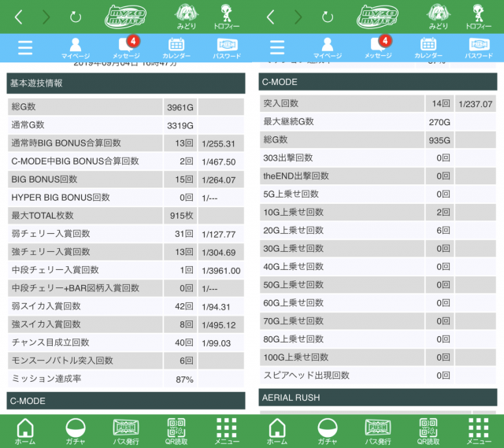Tap the back arrow in the left screen
Viewport: 504px width, 448px height.
click(18, 17)
